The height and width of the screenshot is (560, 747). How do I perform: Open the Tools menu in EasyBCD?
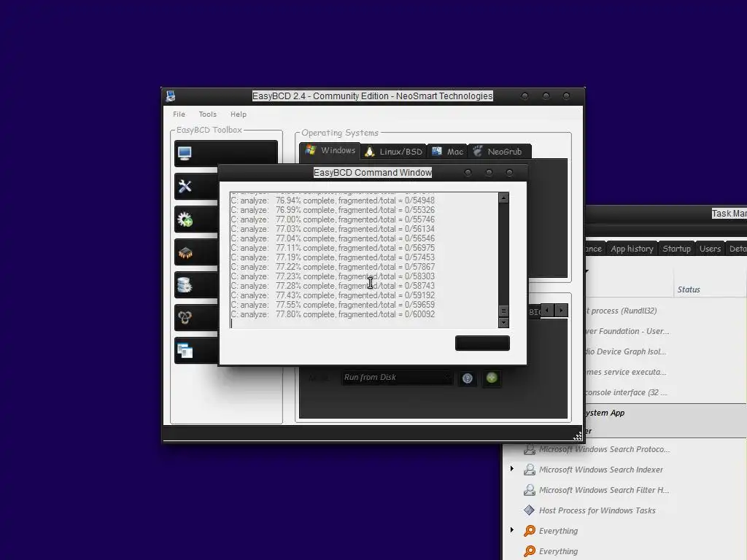click(208, 114)
